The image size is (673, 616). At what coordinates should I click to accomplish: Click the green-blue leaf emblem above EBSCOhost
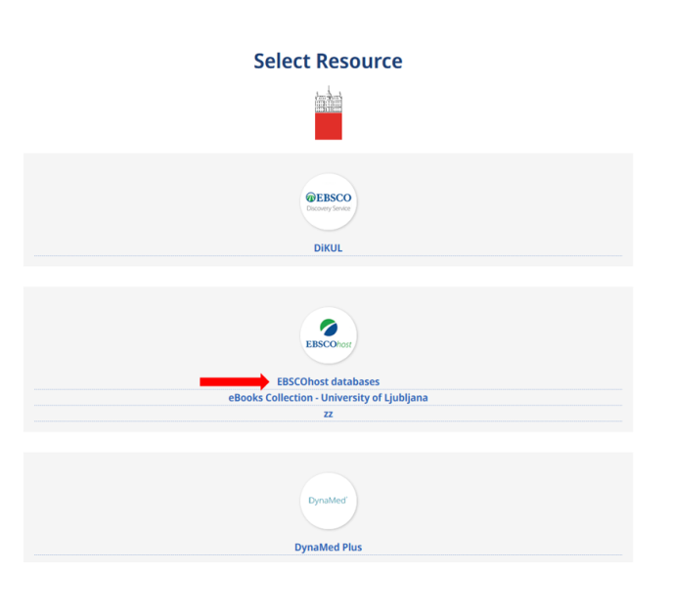click(329, 328)
